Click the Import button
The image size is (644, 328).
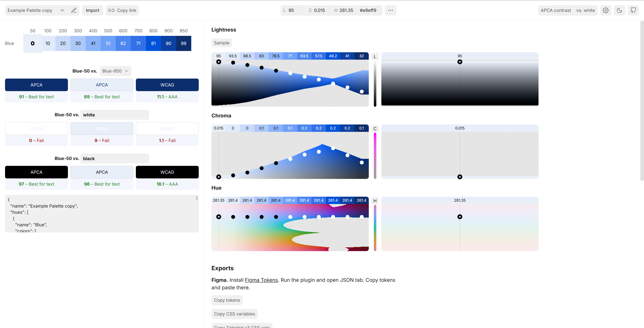point(92,10)
